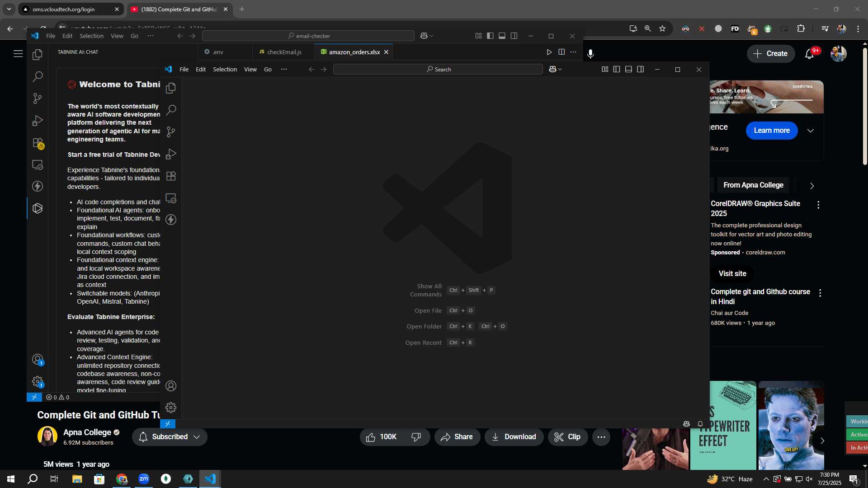The height and width of the screenshot is (488, 868).
Task: Click the YouTube Create button
Action: (771, 54)
